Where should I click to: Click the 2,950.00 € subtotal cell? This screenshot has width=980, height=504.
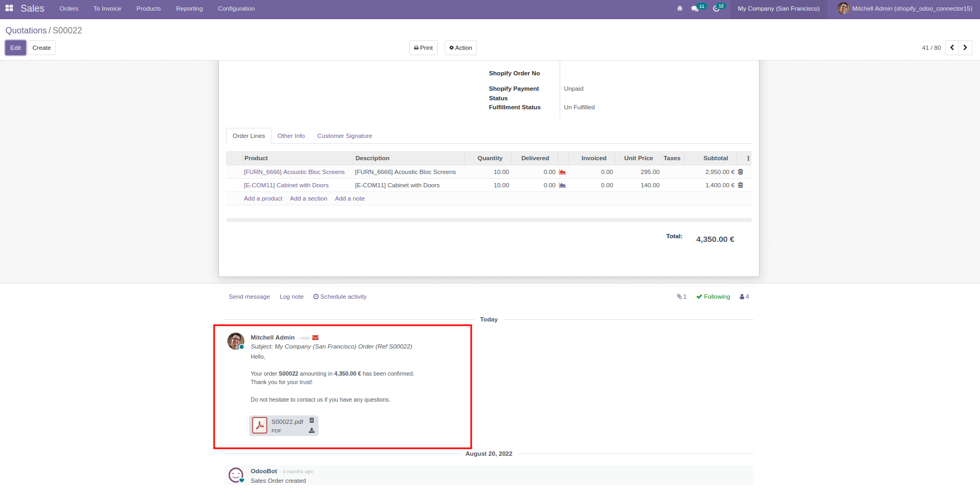point(720,172)
